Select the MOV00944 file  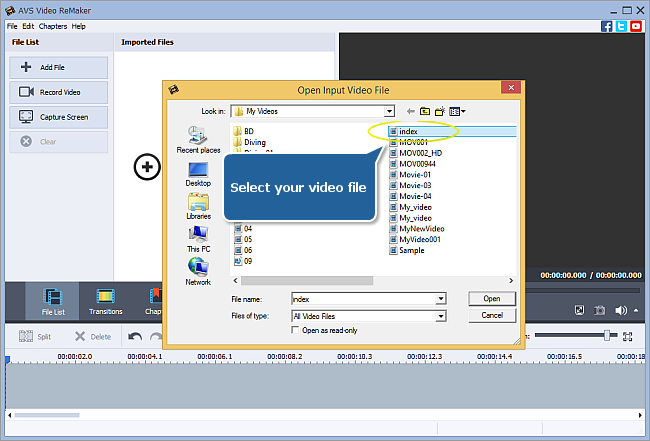pos(412,164)
